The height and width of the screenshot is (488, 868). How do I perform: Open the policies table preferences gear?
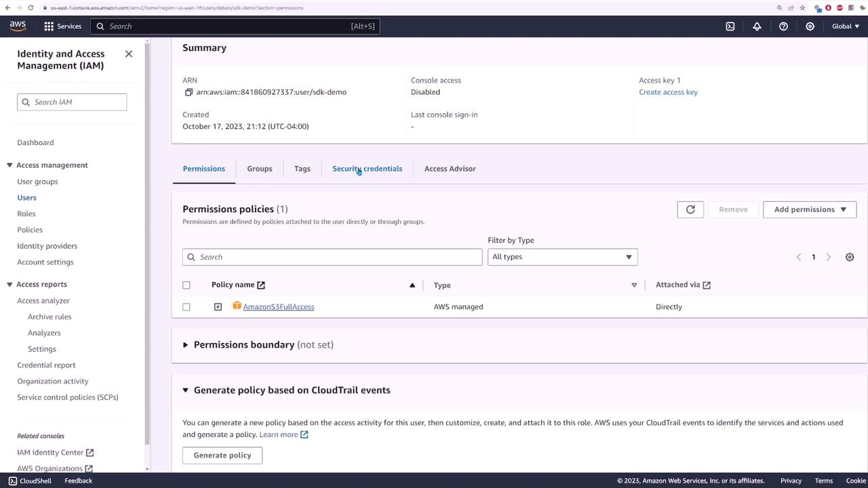[x=850, y=257]
